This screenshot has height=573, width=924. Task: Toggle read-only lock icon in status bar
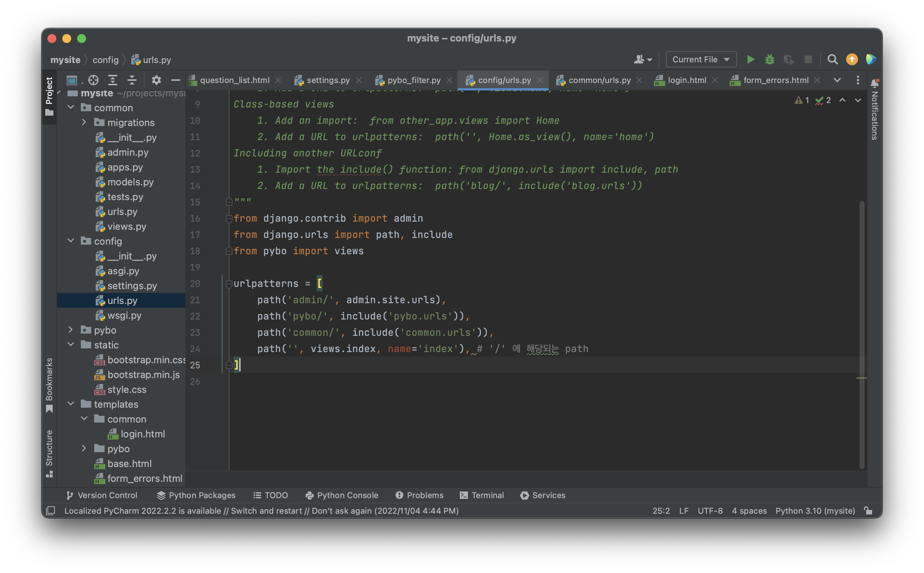(x=868, y=510)
